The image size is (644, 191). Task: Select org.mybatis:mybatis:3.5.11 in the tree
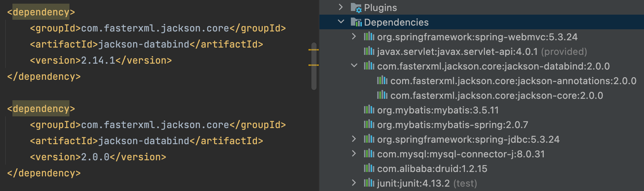(437, 110)
